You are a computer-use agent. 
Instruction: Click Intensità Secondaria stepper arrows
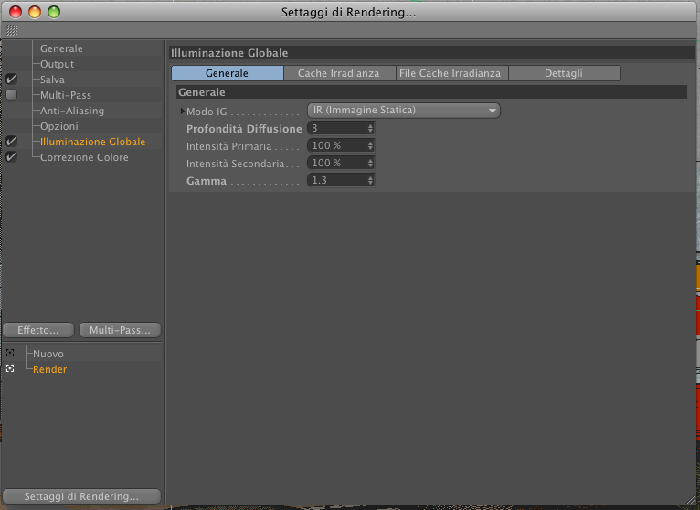(x=370, y=163)
